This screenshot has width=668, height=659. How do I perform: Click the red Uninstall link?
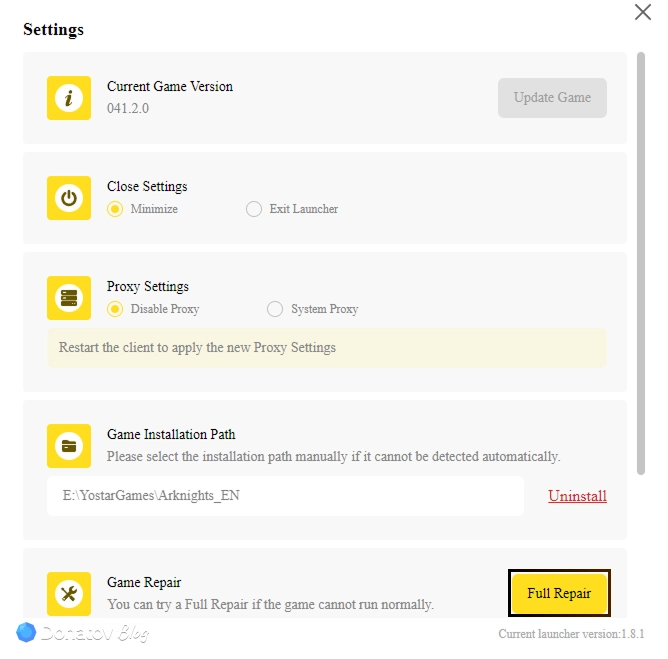click(x=577, y=496)
